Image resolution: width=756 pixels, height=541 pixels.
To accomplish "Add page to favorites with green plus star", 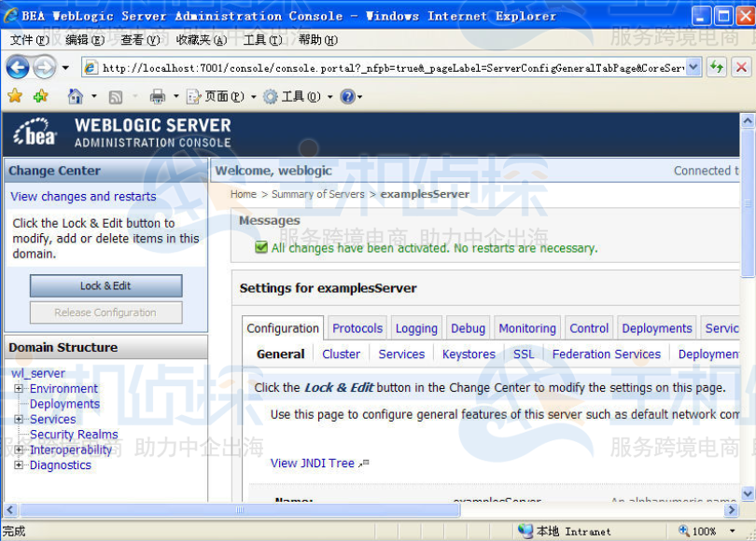I will (x=40, y=96).
